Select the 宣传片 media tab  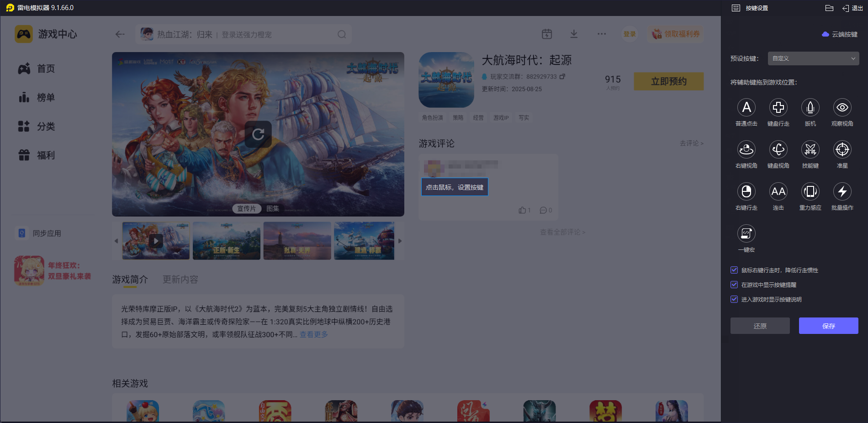[247, 208]
